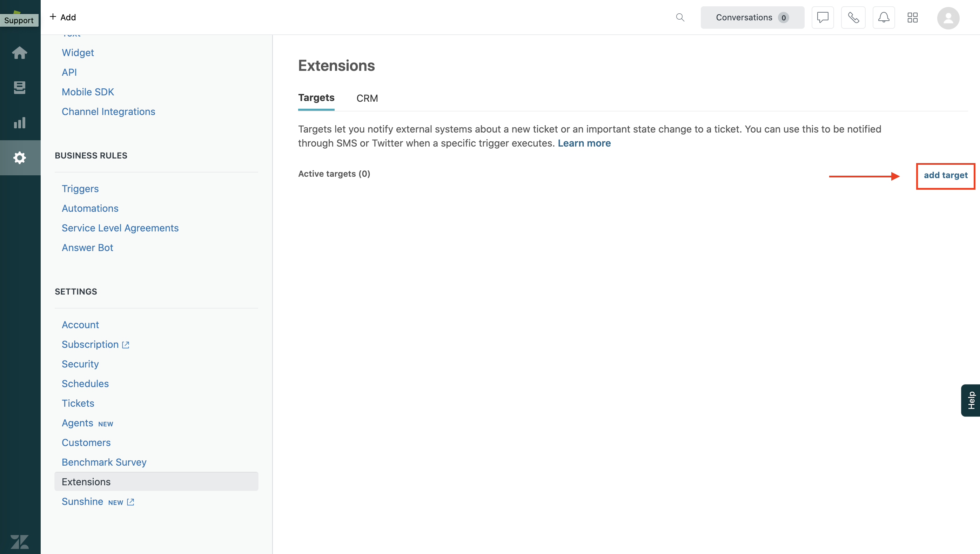The width and height of the screenshot is (980, 554).
Task: Open the Answer Bot page
Action: (x=88, y=247)
